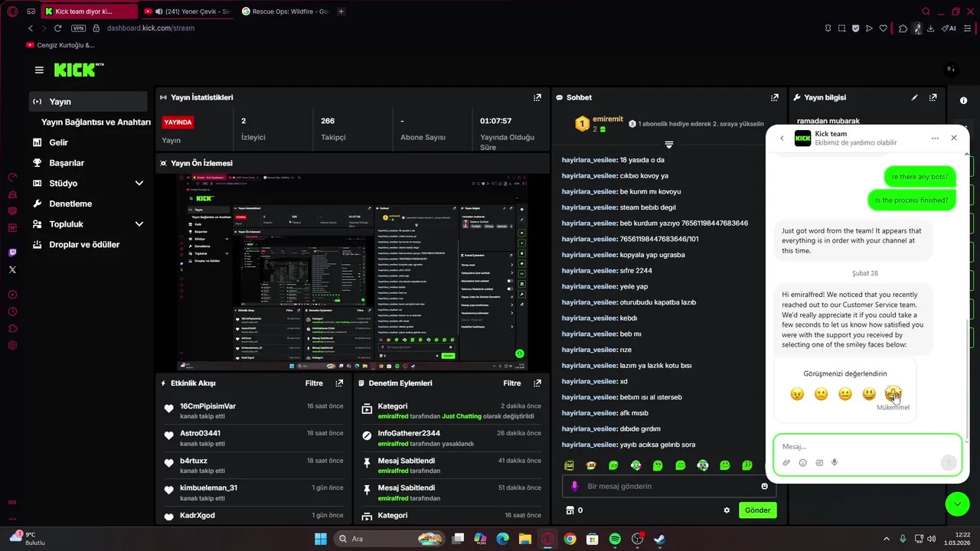Open chat settings gear icon
The image size is (980, 551).
727,510
